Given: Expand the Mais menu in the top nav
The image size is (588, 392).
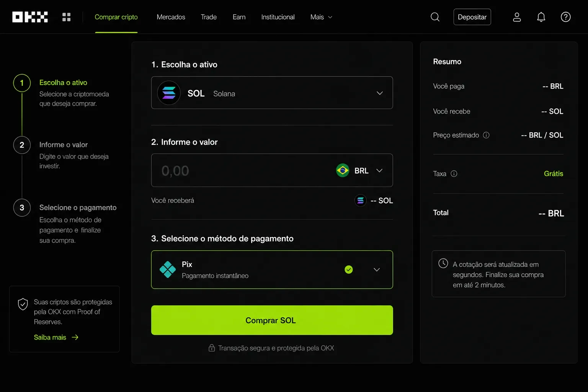Looking at the screenshot, I should (321, 17).
